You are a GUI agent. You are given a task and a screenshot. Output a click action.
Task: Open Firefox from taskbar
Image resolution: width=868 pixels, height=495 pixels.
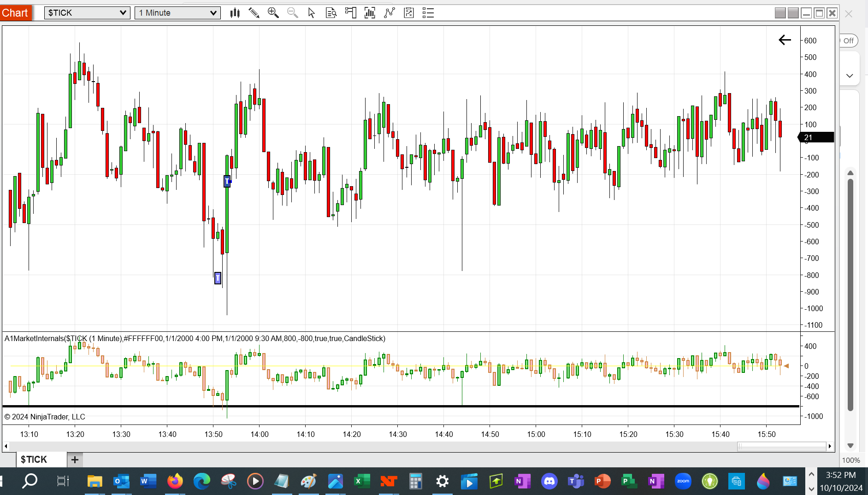[x=175, y=482]
